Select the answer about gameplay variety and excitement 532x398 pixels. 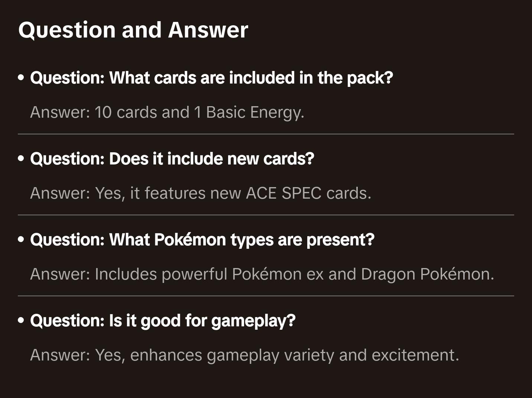244,355
